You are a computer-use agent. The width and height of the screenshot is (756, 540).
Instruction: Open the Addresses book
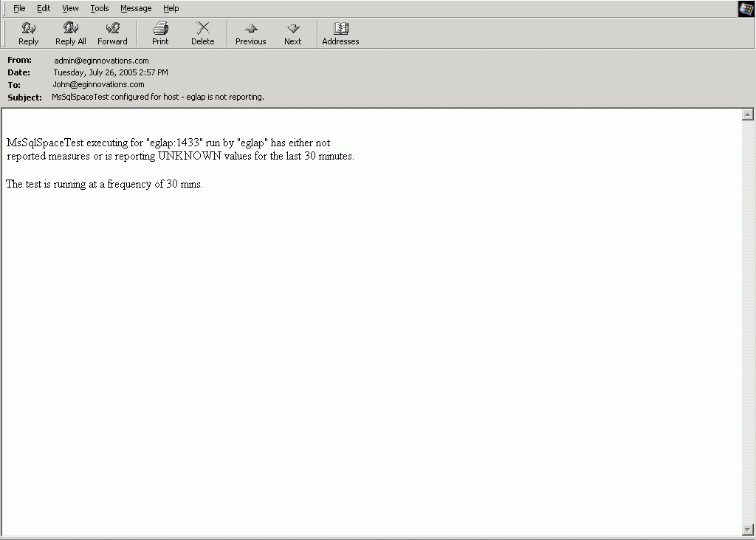340,33
